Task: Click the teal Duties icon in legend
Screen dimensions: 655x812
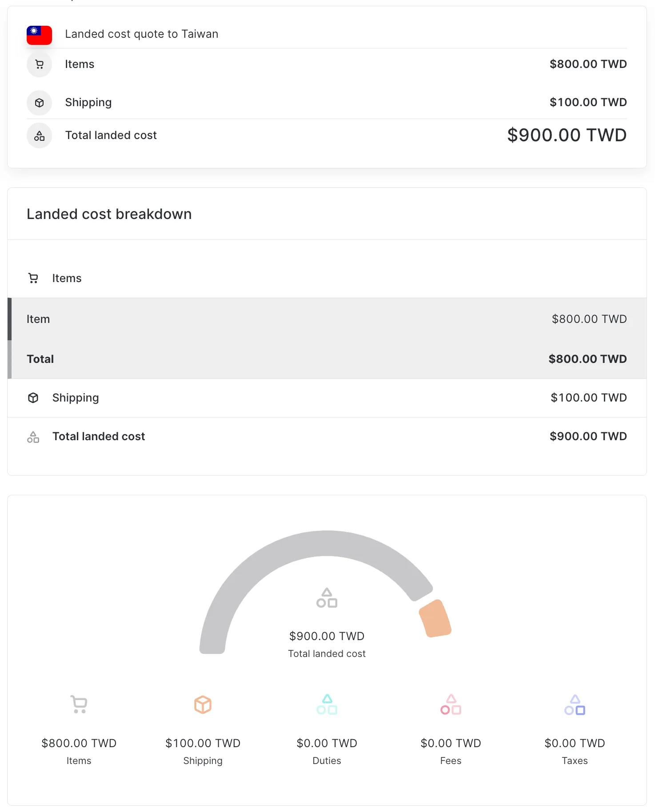Action: pos(327,705)
